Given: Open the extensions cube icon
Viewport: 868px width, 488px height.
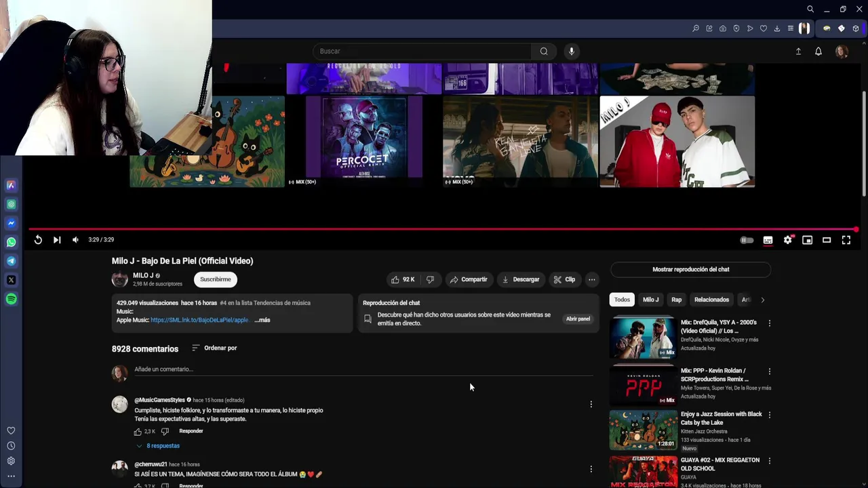Looking at the screenshot, I should coord(856,28).
